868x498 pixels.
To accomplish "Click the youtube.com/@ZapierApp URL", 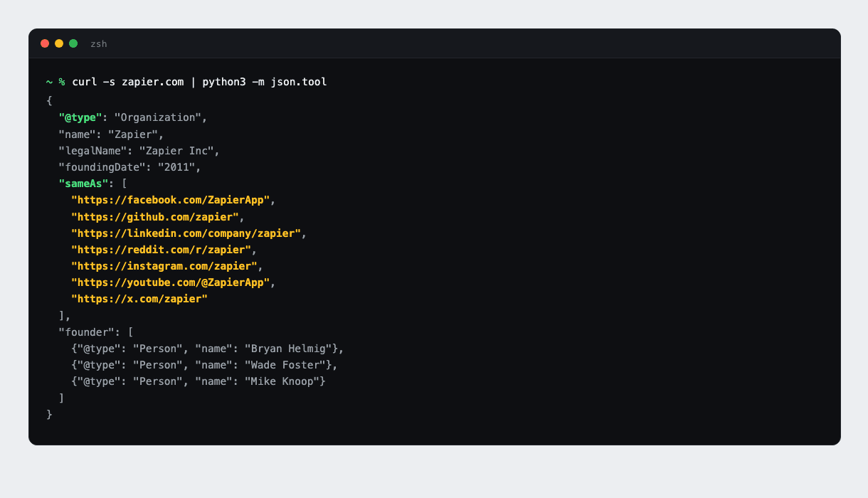I will coord(170,282).
